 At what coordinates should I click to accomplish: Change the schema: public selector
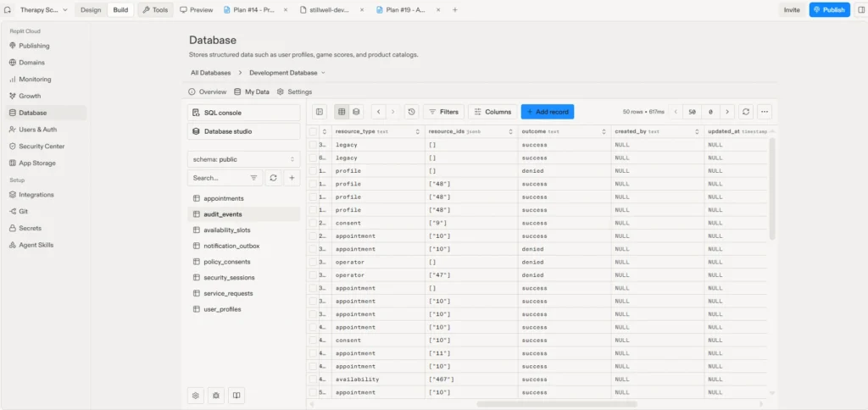[243, 159]
